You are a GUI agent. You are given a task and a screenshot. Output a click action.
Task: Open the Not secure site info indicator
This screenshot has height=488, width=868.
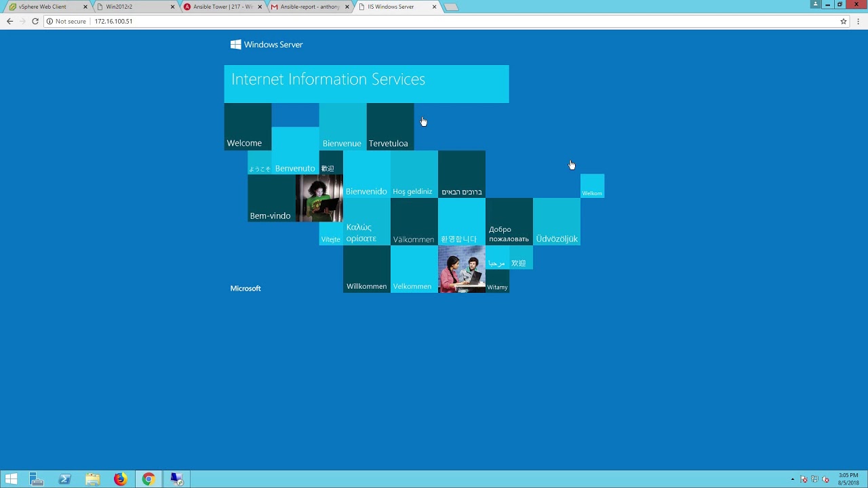coord(66,21)
